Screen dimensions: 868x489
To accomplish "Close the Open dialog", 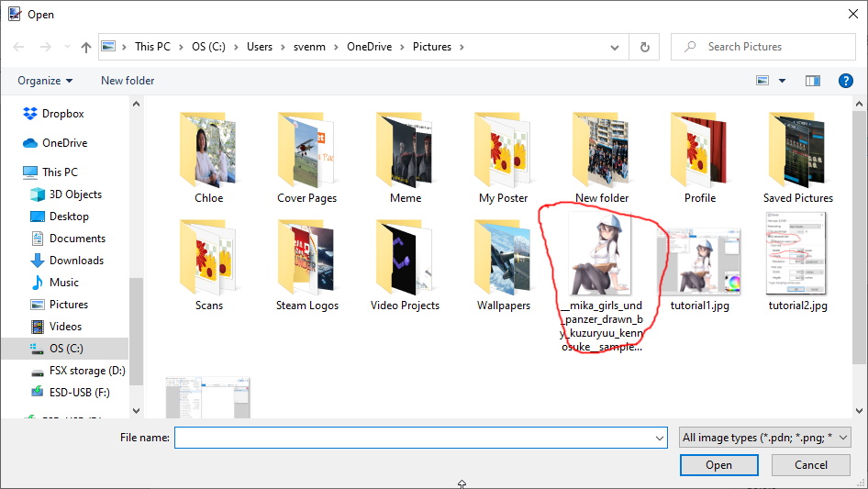I will coord(853,15).
